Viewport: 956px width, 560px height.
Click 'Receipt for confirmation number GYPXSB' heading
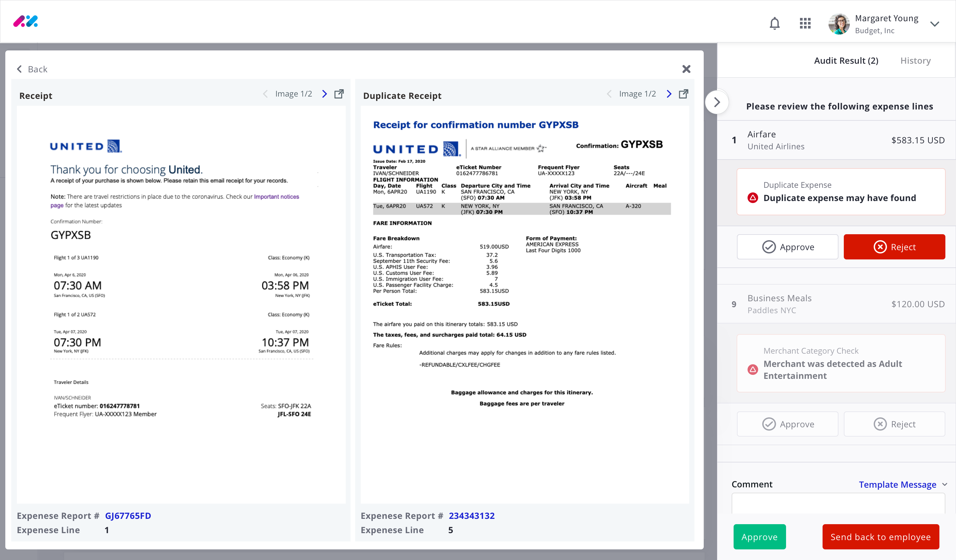point(476,125)
